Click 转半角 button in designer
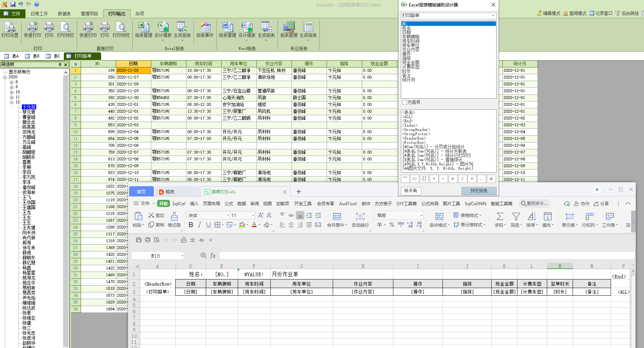The height and width of the screenshot is (348, 644). [411, 191]
